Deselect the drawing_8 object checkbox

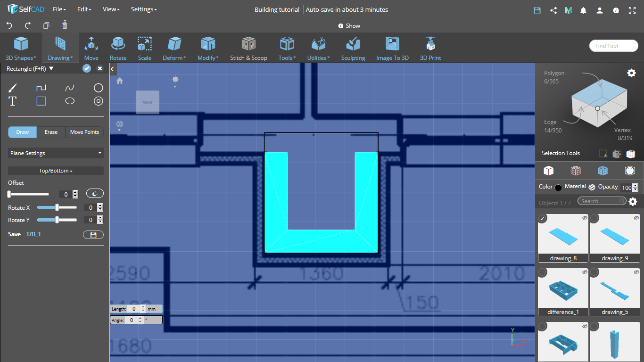tap(543, 218)
